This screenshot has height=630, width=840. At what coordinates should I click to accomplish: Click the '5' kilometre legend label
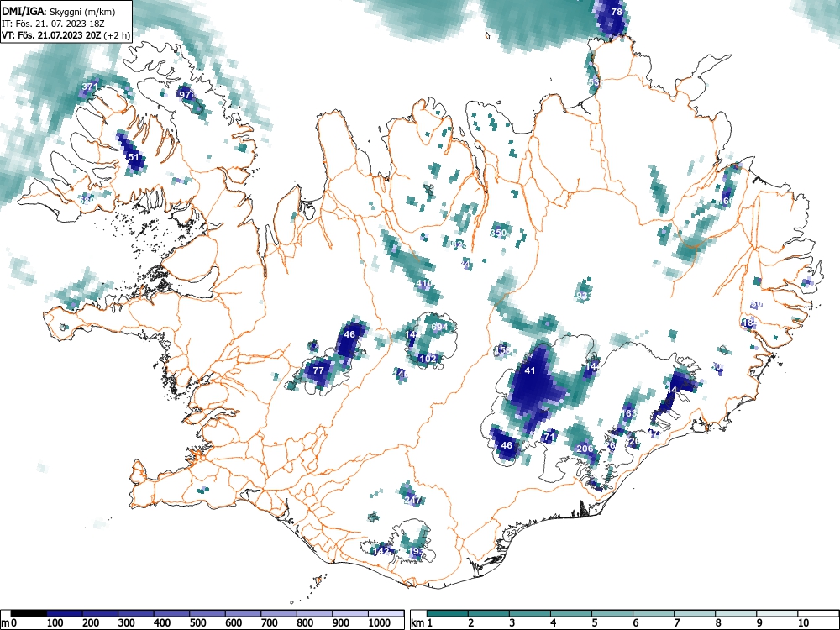click(595, 623)
